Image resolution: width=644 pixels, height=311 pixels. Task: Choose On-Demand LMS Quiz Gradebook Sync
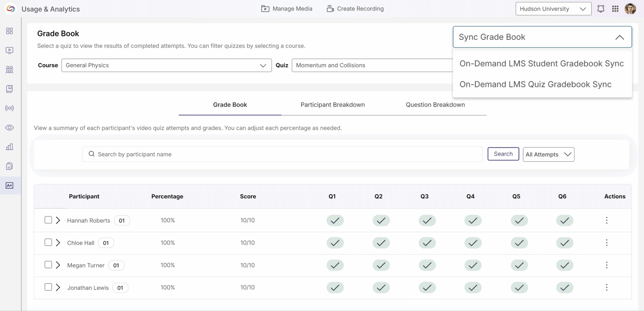535,84
